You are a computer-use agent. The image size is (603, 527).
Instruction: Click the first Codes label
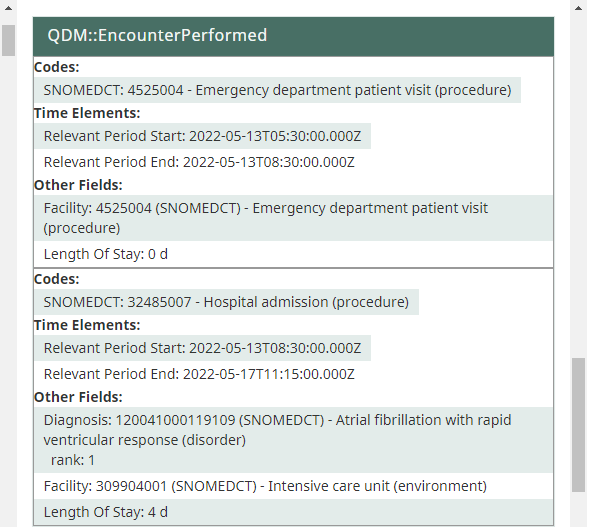tap(57, 67)
